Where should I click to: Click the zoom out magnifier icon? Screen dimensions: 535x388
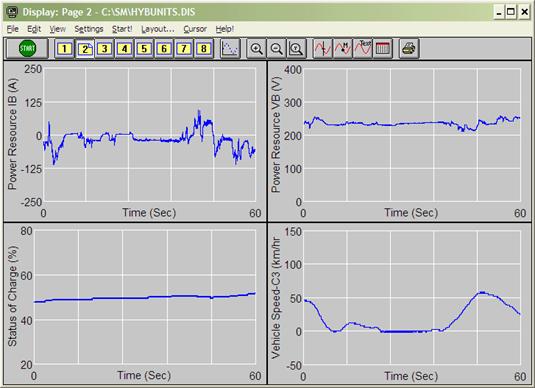(276, 49)
